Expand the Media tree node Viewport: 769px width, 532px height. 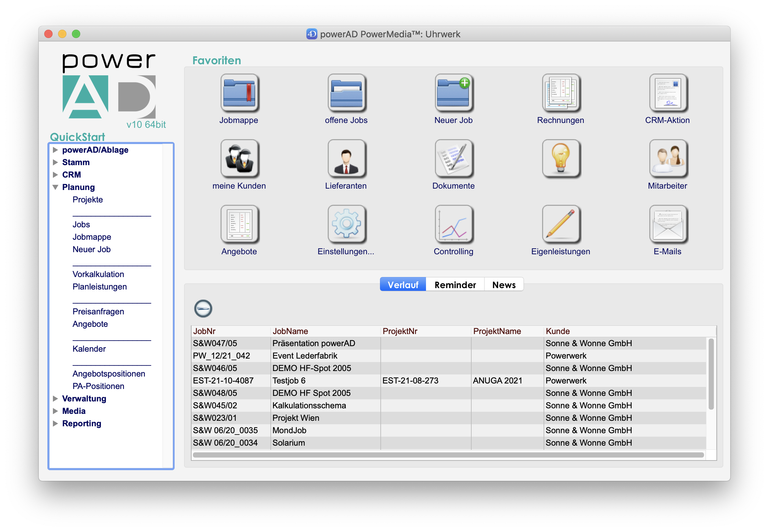pyautogui.click(x=55, y=411)
